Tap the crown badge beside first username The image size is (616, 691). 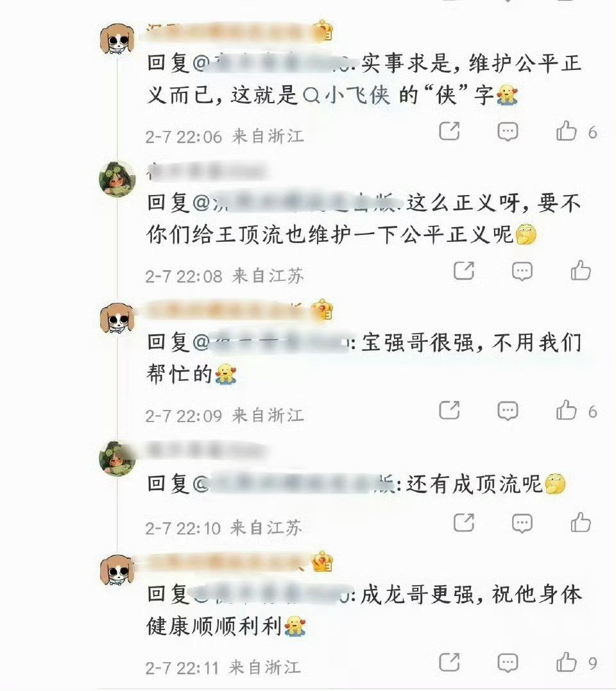323,30
